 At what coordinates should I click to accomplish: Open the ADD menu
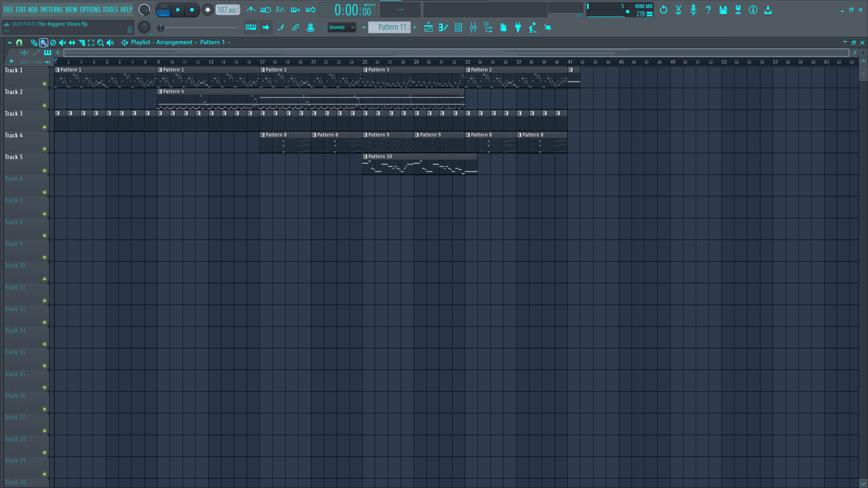[33, 9]
